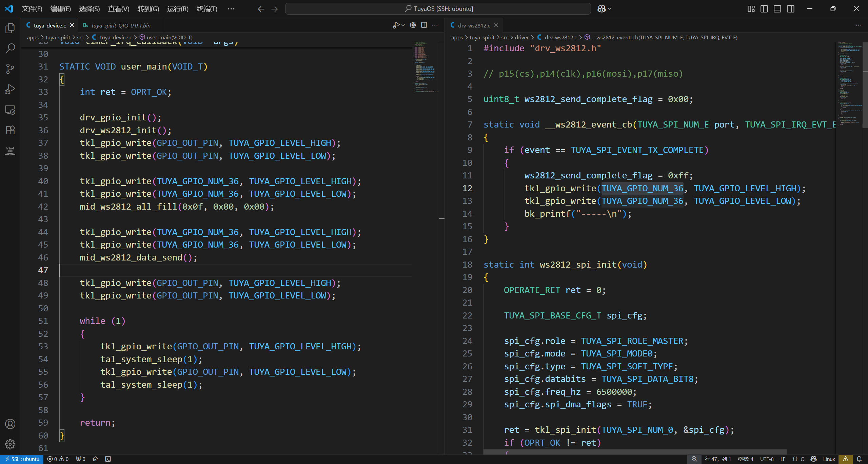Viewport: 868px width, 464px height.
Task: Click the warning triangle in status bar
Action: point(846,459)
